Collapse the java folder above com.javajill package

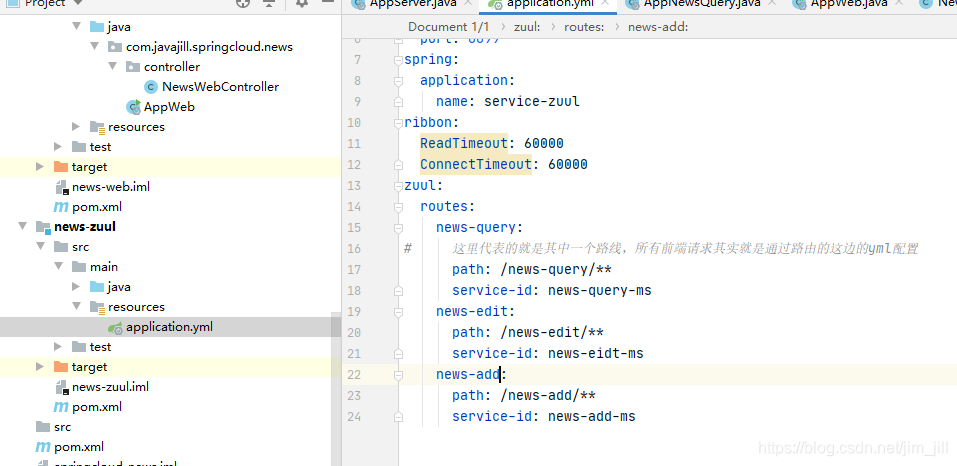pyautogui.click(x=76, y=27)
